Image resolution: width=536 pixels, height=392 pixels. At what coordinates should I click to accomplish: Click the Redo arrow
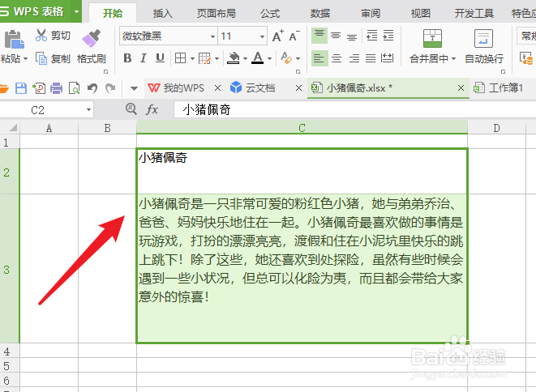[x=110, y=88]
